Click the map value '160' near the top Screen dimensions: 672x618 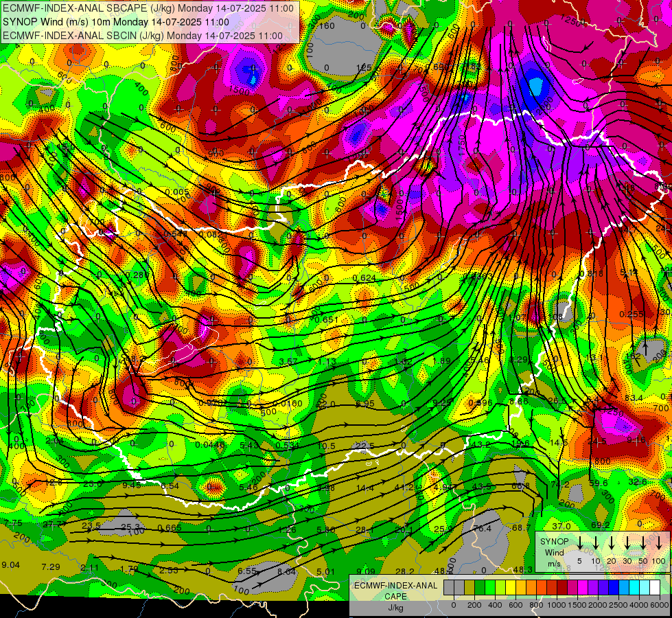click(x=327, y=25)
